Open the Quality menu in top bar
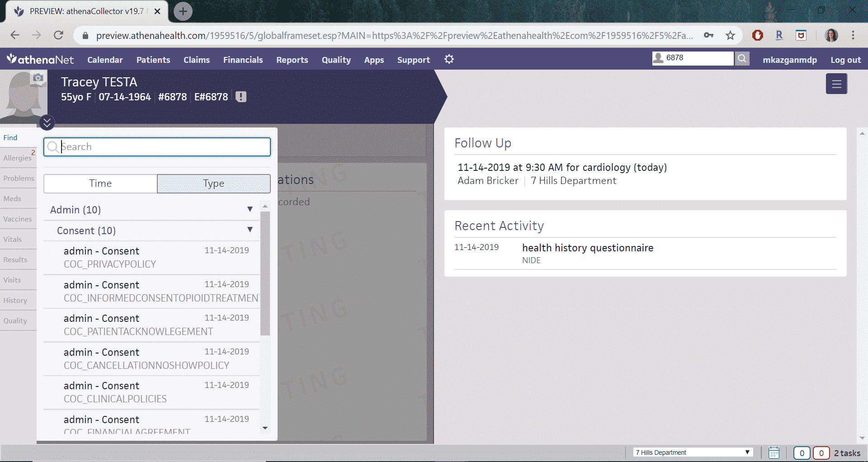868x462 pixels. coord(336,60)
